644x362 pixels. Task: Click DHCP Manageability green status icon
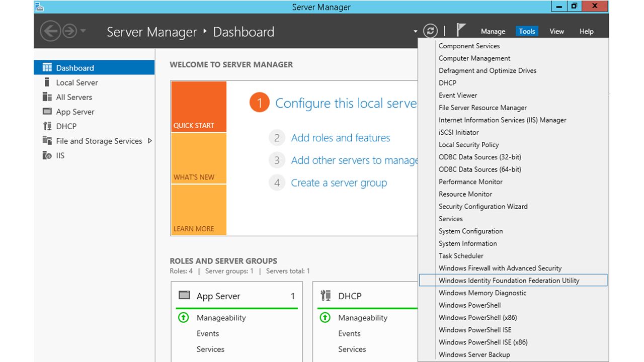[325, 318]
